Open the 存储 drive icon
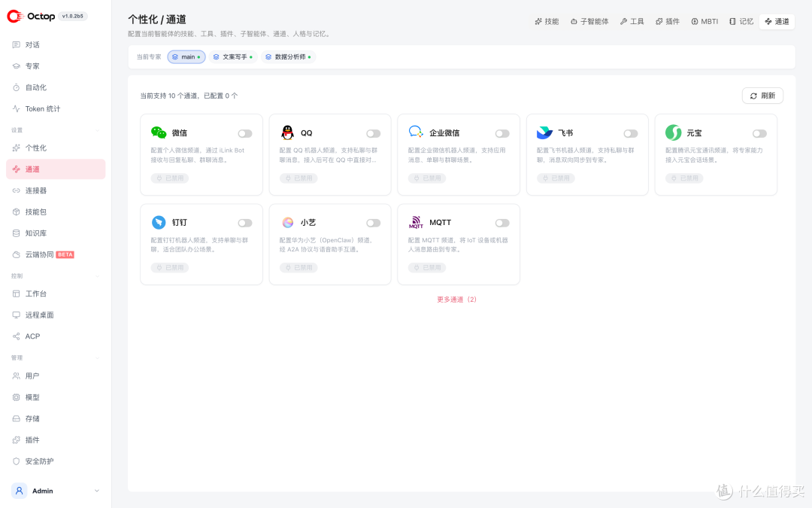 16,418
